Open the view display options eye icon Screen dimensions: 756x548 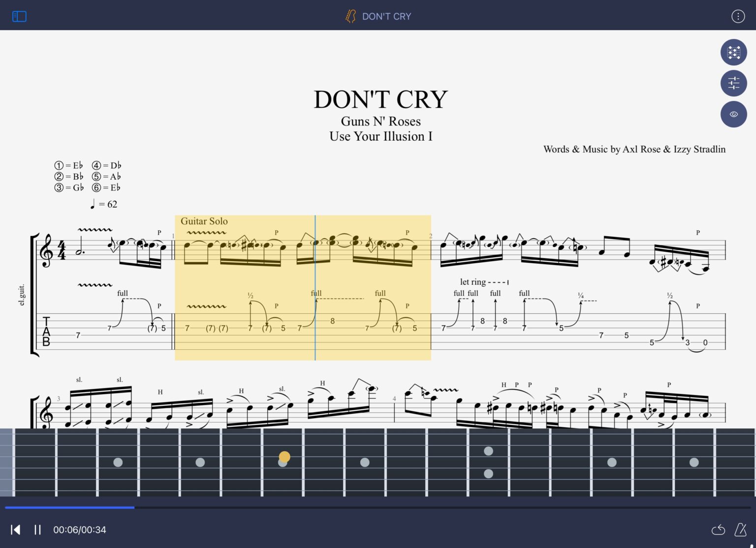click(x=733, y=114)
